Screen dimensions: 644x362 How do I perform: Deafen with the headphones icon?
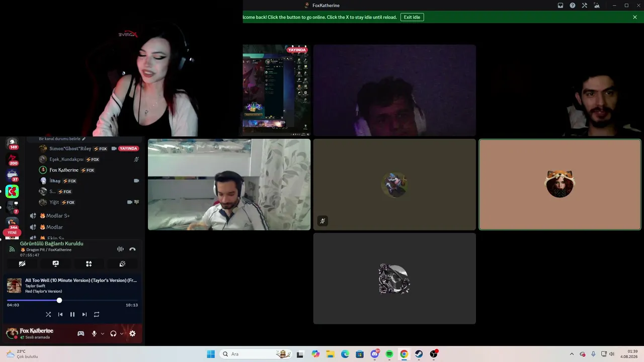(113, 333)
